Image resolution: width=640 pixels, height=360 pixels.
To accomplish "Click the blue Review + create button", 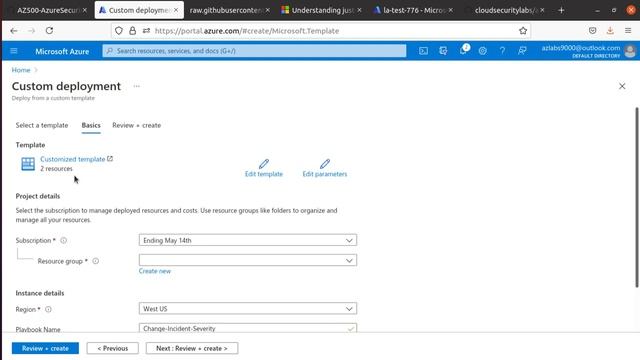I will (45, 348).
